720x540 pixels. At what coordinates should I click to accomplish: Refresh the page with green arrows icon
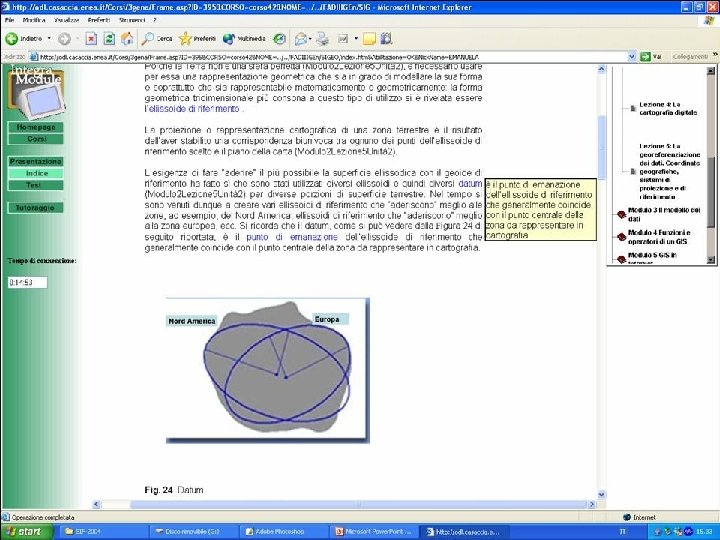tap(109, 39)
